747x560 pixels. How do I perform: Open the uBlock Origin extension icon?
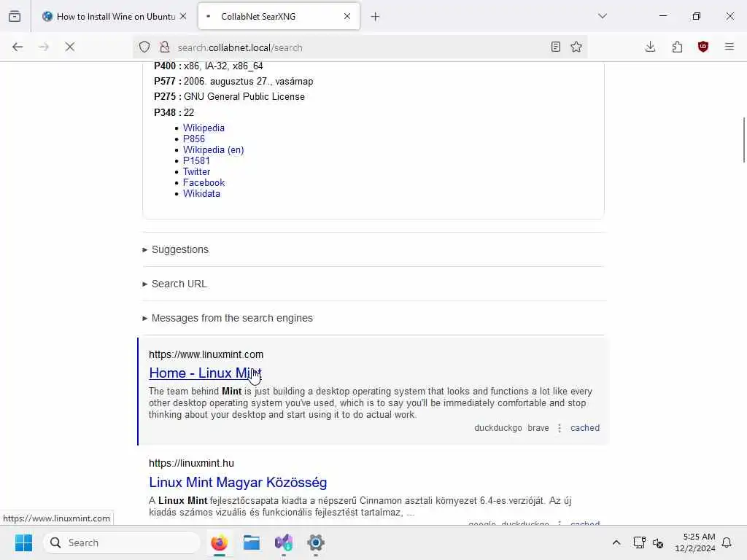tap(703, 47)
